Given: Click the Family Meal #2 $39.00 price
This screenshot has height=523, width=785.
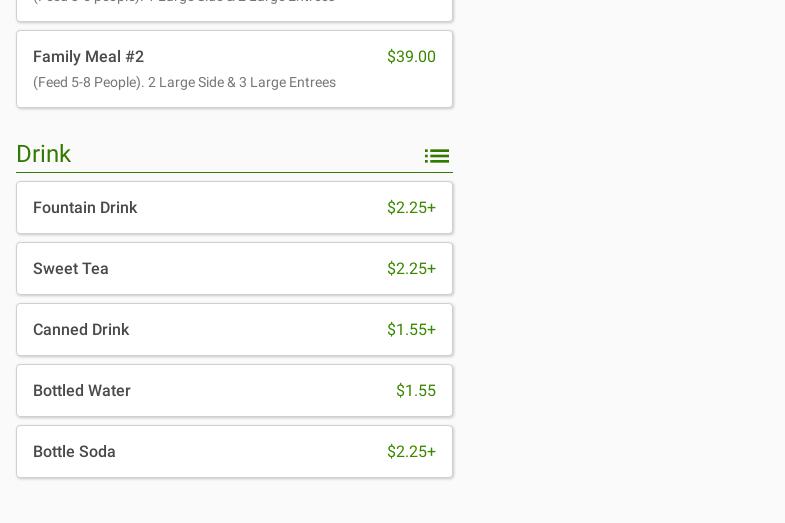Looking at the screenshot, I should point(411,57).
